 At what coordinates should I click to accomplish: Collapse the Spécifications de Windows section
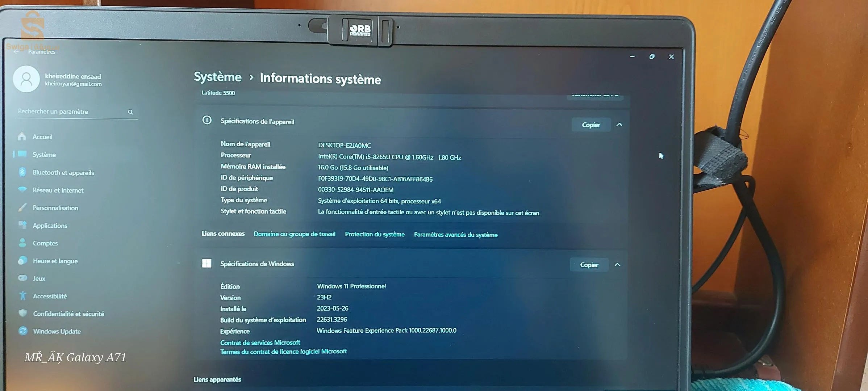click(x=617, y=265)
